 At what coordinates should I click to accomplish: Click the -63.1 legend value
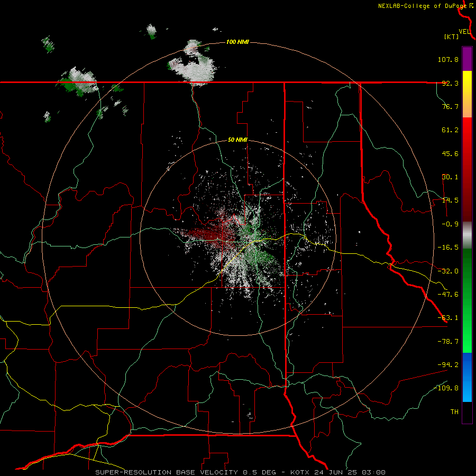coord(448,318)
